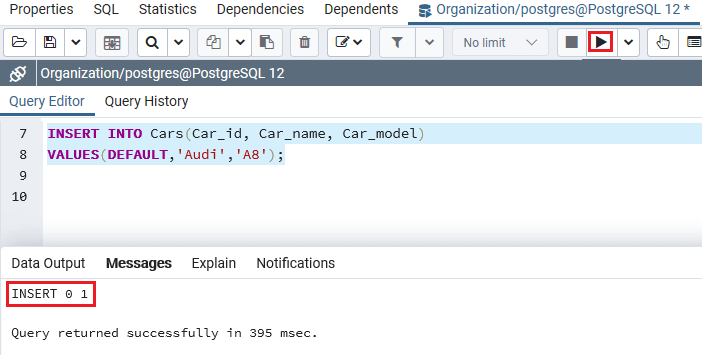Viewport: 702px width, 361px height.
Task: Expand the Copy options dropdown arrow
Action: coord(240,43)
